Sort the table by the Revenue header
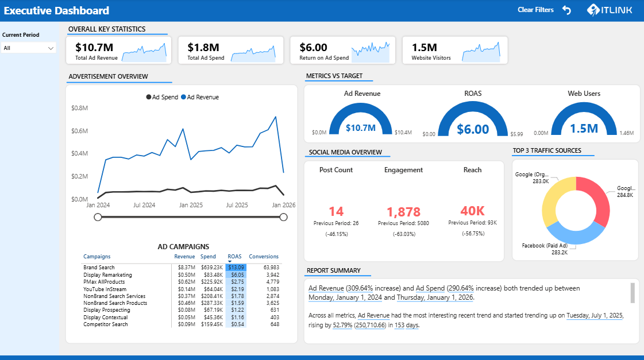This screenshot has width=644, height=360. [x=184, y=256]
